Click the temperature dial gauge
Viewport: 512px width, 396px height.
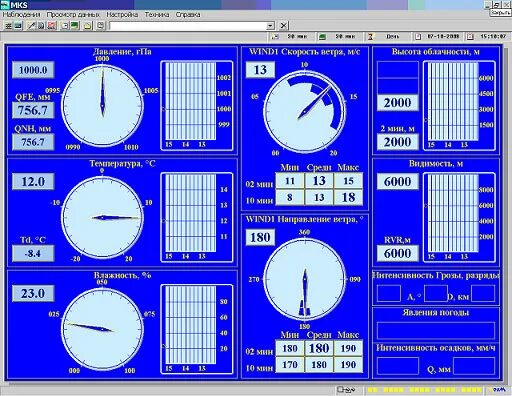(103, 218)
